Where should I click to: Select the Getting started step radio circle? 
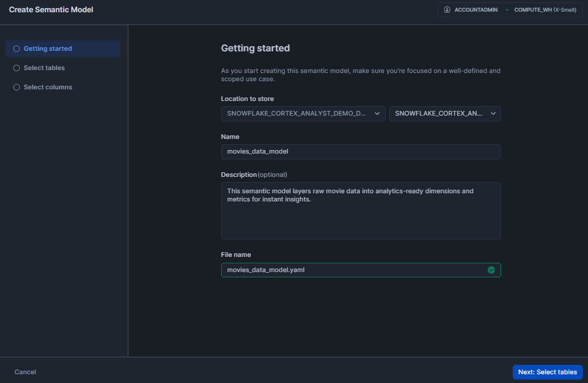[x=16, y=48]
